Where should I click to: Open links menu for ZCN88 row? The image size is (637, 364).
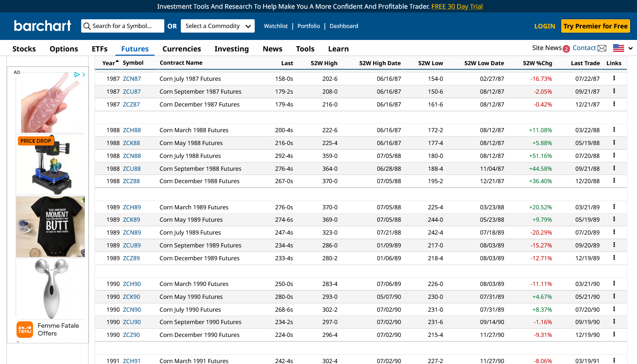coord(614,156)
